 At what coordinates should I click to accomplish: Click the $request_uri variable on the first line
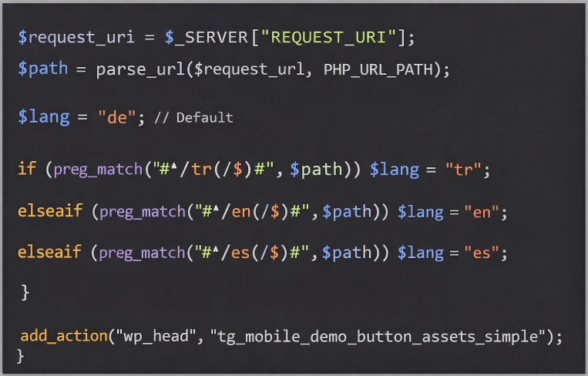pyautogui.click(x=73, y=37)
